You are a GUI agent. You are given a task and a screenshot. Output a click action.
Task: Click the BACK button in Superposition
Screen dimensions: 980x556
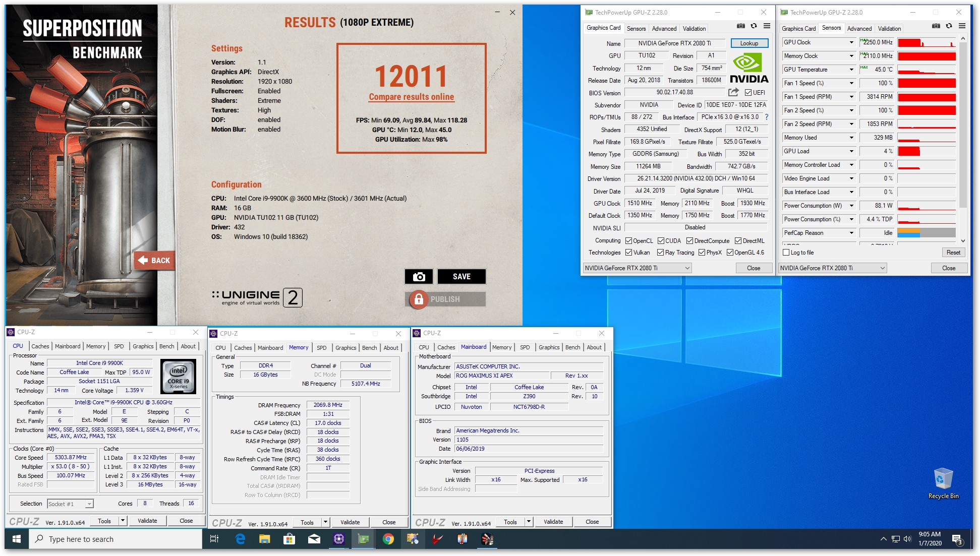pyautogui.click(x=154, y=260)
